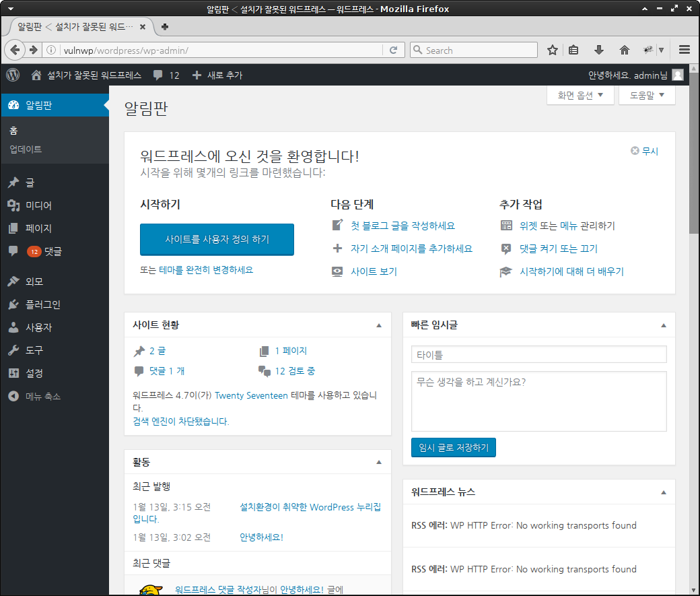700x596 pixels.
Task: Collapse 사이트 현황 panel arrow
Action: [x=379, y=325]
